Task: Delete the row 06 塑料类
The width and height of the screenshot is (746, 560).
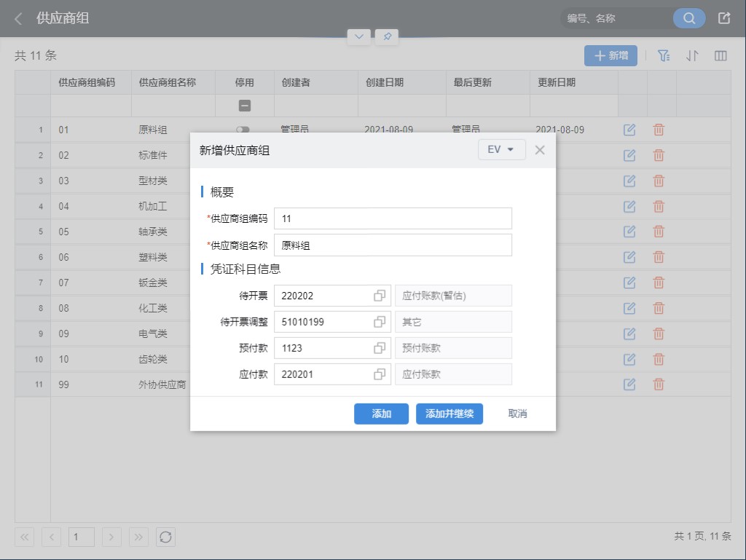Action: (x=659, y=257)
